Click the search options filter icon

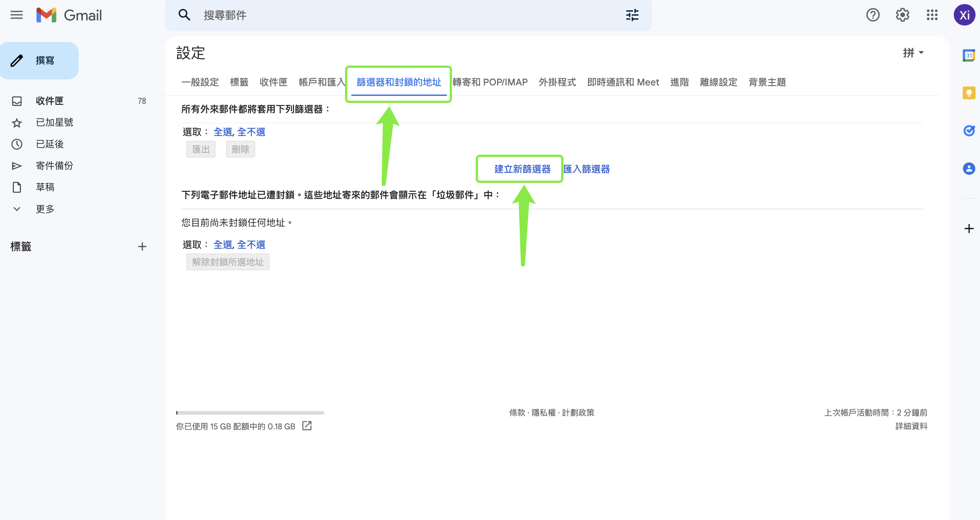tap(632, 15)
